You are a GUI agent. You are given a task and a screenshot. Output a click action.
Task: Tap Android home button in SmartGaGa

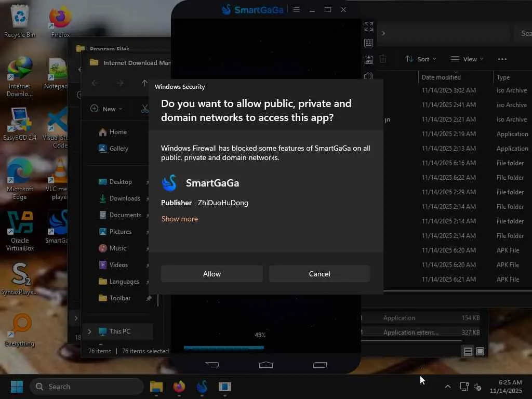265,365
